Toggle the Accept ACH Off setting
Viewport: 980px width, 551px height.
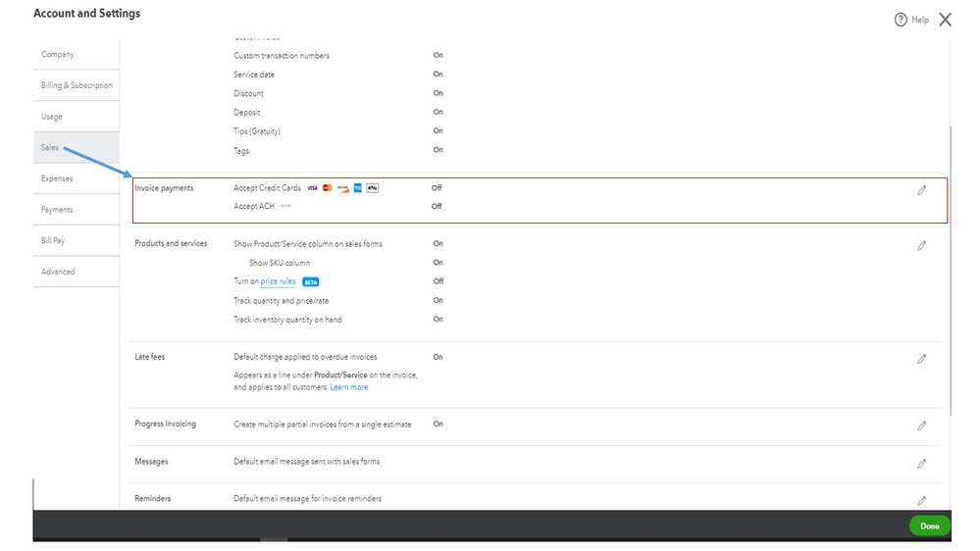[x=437, y=206]
